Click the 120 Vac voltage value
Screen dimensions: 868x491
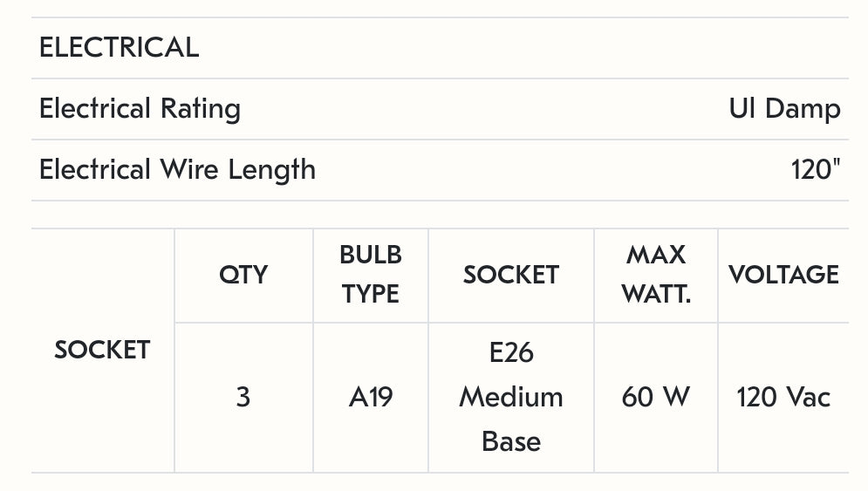783,398
